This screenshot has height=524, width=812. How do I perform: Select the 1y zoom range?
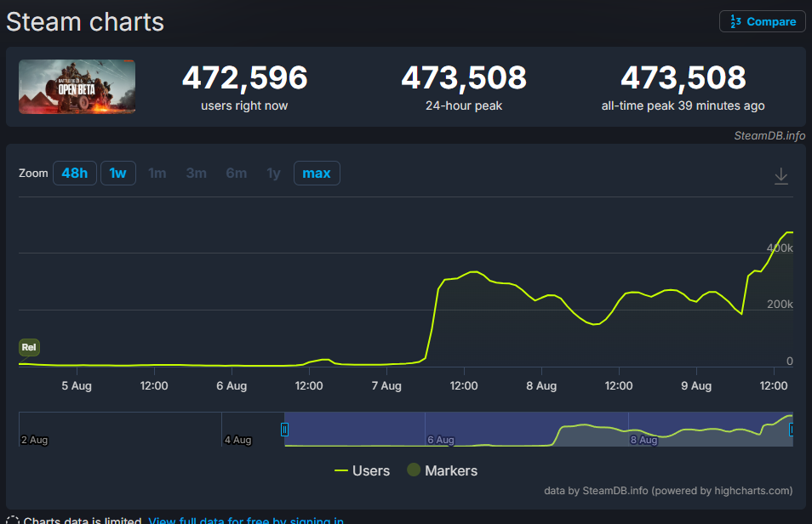point(273,173)
